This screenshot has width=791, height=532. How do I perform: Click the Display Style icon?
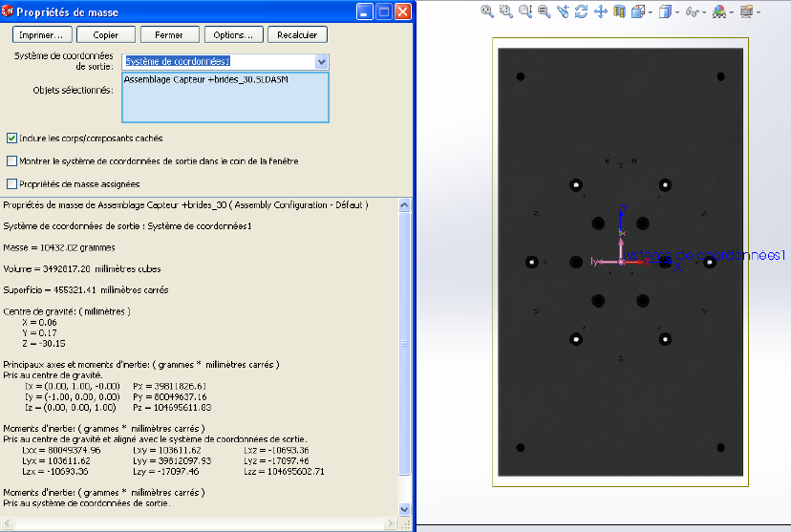(665, 11)
